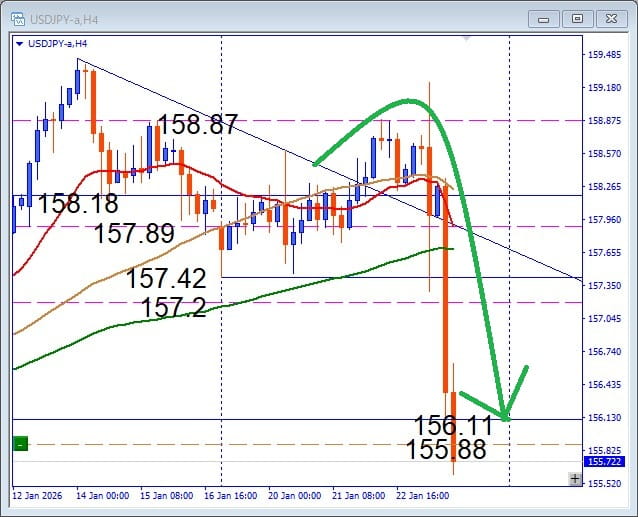Select the 158.87 price text label

[x=197, y=124]
